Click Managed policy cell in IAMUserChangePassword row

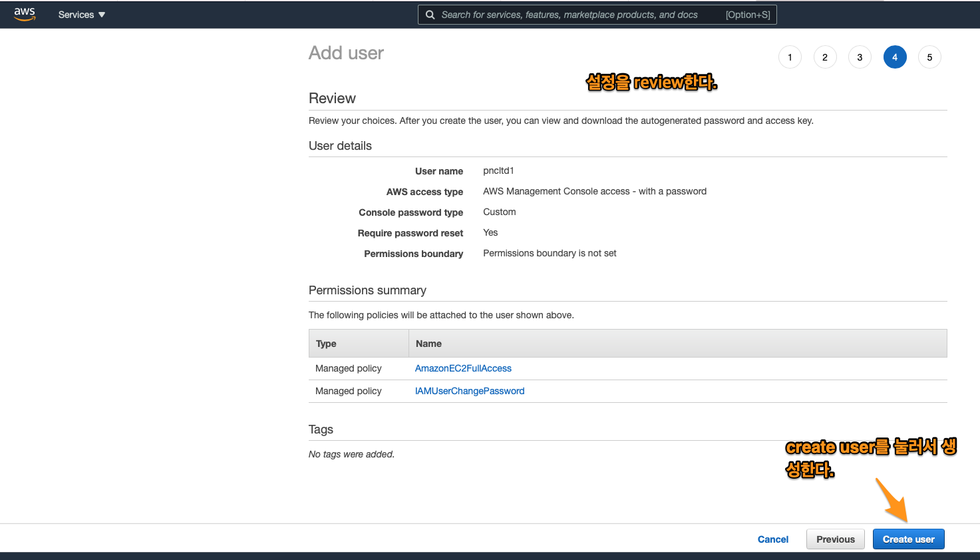pos(349,391)
